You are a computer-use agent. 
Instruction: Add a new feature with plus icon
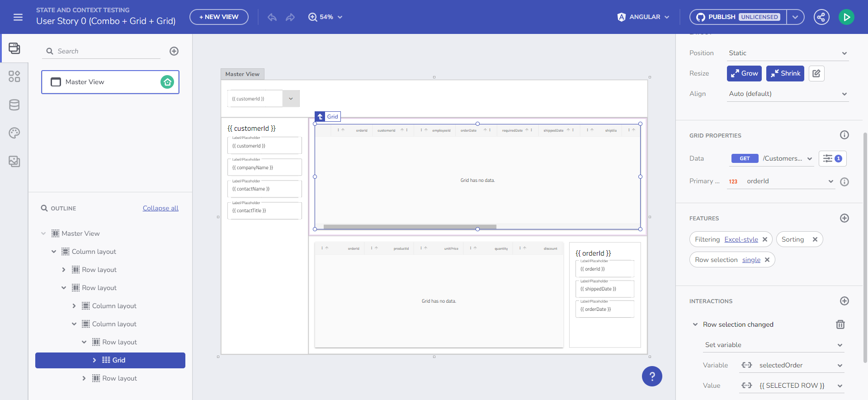coord(844,218)
